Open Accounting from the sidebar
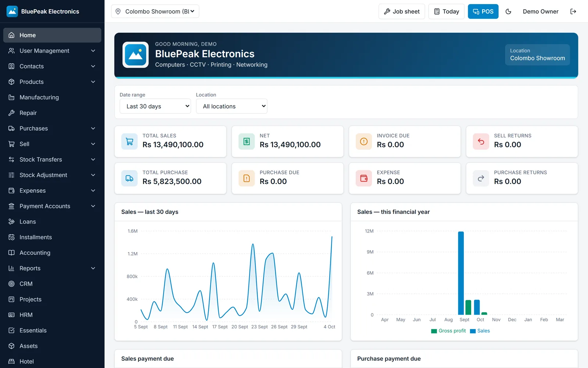This screenshot has width=588, height=368. pyautogui.click(x=52, y=253)
